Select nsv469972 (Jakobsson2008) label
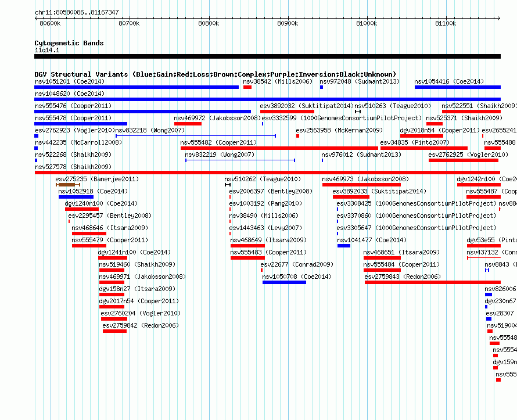This screenshot has width=517, height=420. [217, 118]
